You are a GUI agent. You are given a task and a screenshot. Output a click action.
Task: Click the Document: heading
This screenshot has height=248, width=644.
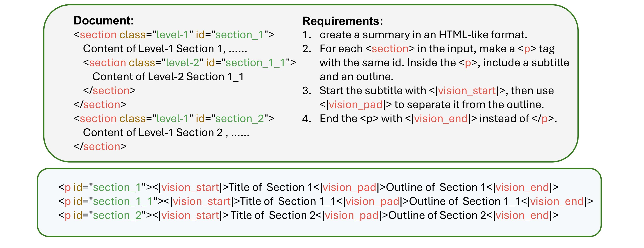click(x=104, y=20)
